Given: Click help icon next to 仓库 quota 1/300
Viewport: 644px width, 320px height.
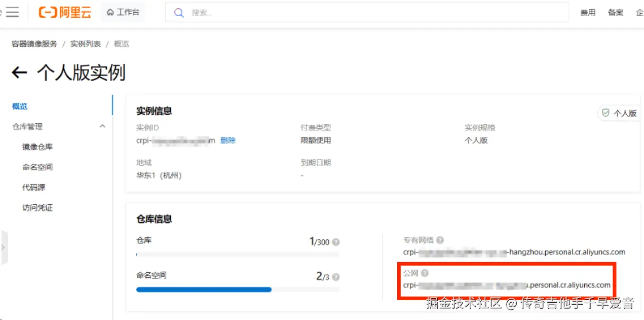Looking at the screenshot, I should pos(335,242).
